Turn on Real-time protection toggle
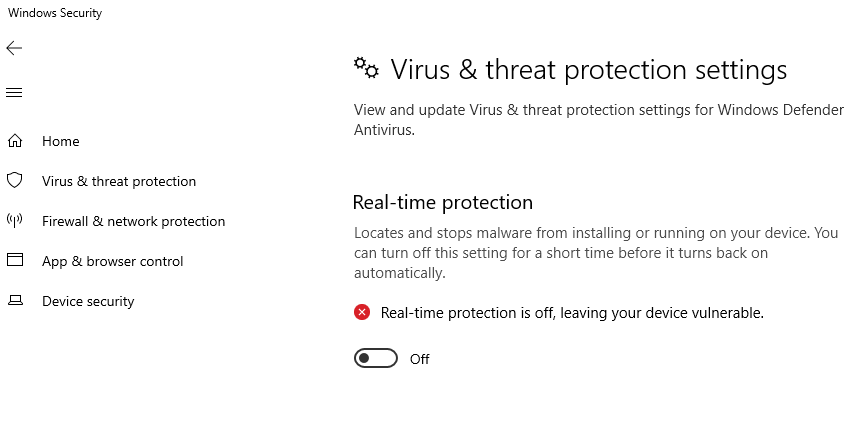The width and height of the screenshot is (866, 423). click(376, 359)
